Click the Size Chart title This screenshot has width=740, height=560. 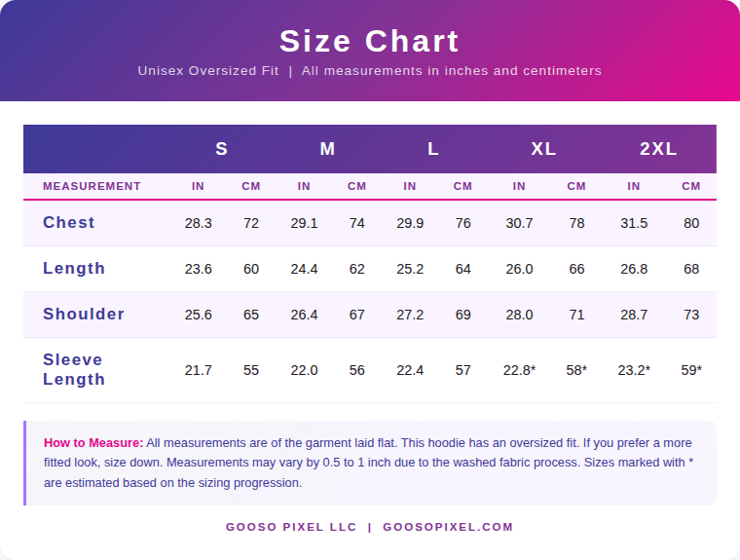[369, 41]
